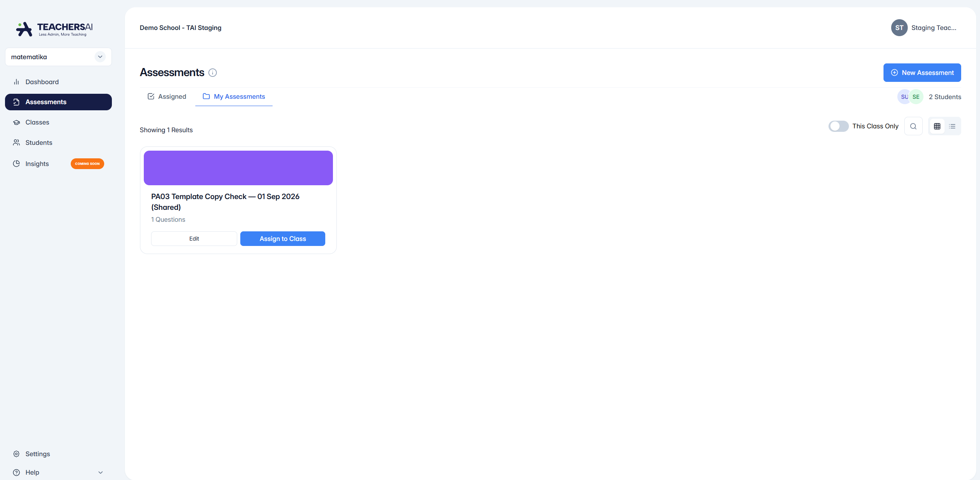Image resolution: width=980 pixels, height=480 pixels.
Task: Click the TeachersAI logo
Action: [x=54, y=29]
